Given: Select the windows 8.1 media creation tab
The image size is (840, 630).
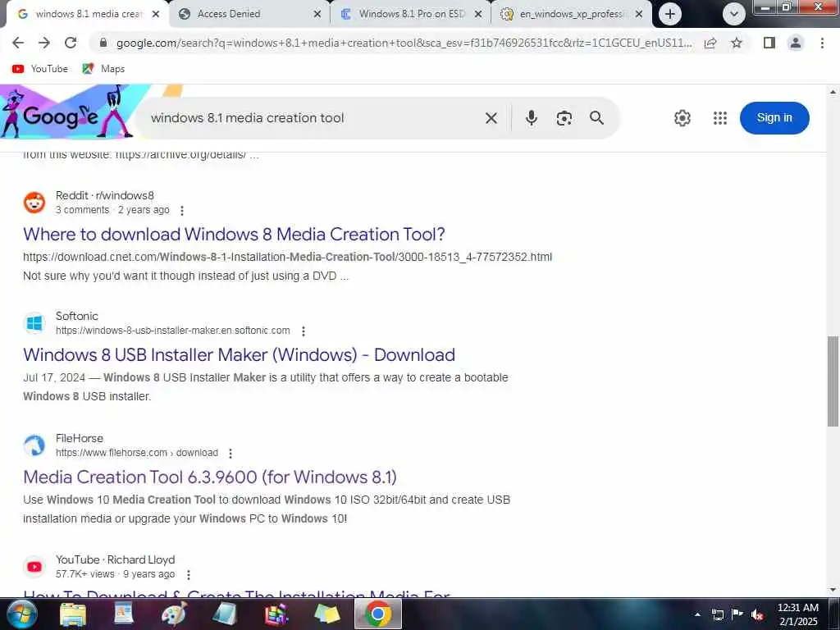Looking at the screenshot, I should 89,14.
